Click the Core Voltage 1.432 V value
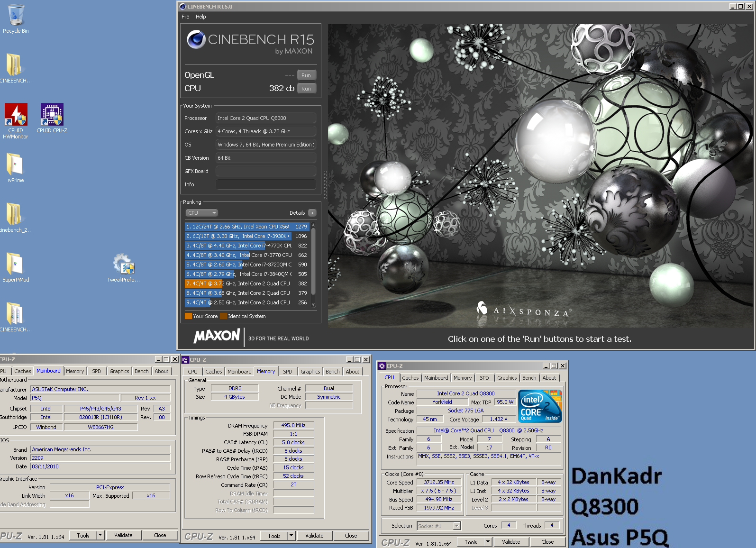 [499, 419]
